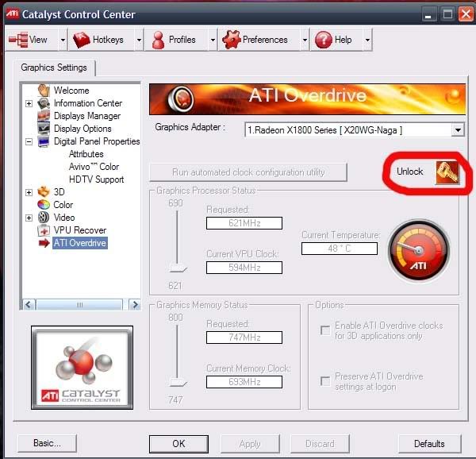Click the VPU Recover first-aid icon
The width and height of the screenshot is (476, 459).
(44, 230)
